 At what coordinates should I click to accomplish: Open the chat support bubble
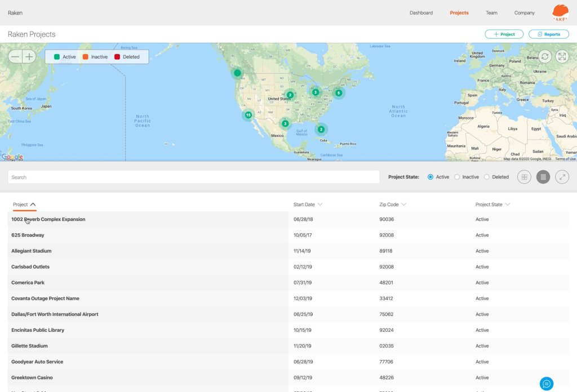[x=547, y=384]
